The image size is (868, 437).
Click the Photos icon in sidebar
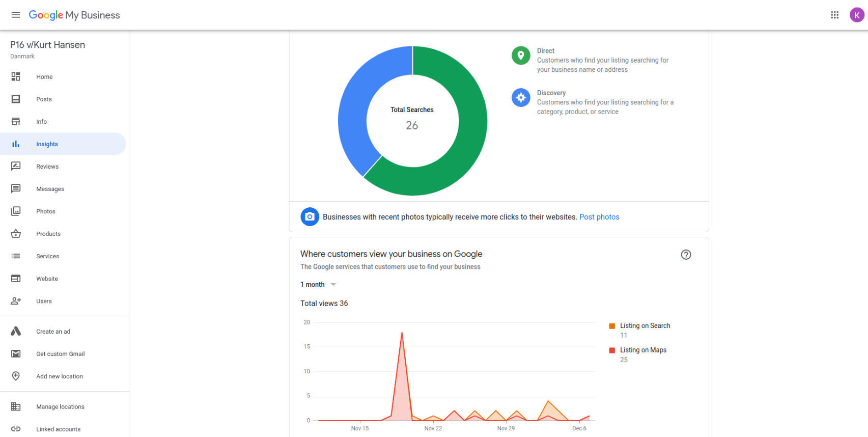click(16, 211)
